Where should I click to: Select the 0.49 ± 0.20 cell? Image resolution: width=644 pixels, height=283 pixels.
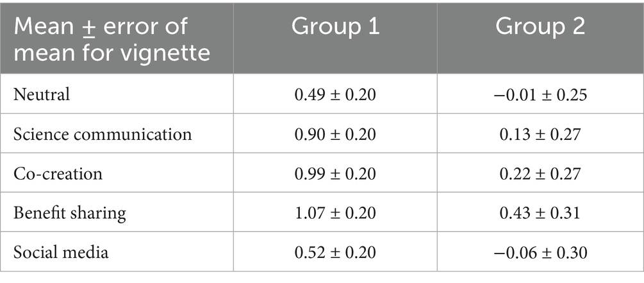[334, 95]
